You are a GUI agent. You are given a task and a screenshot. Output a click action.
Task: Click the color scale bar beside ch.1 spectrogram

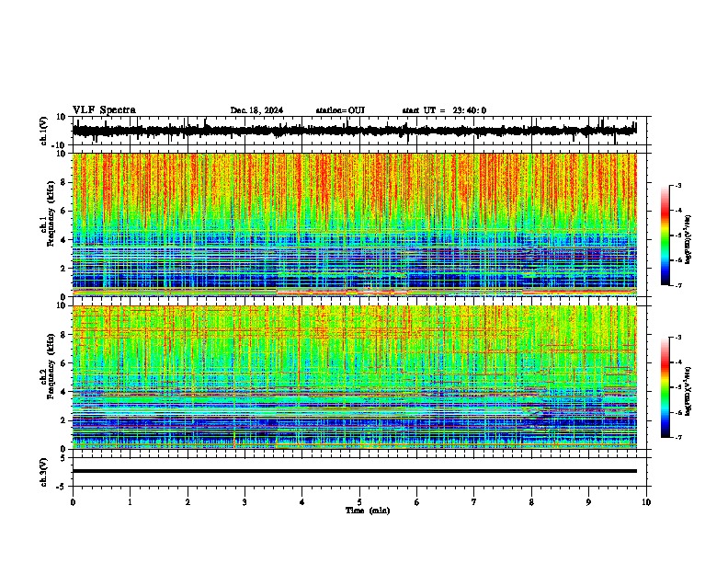click(665, 236)
